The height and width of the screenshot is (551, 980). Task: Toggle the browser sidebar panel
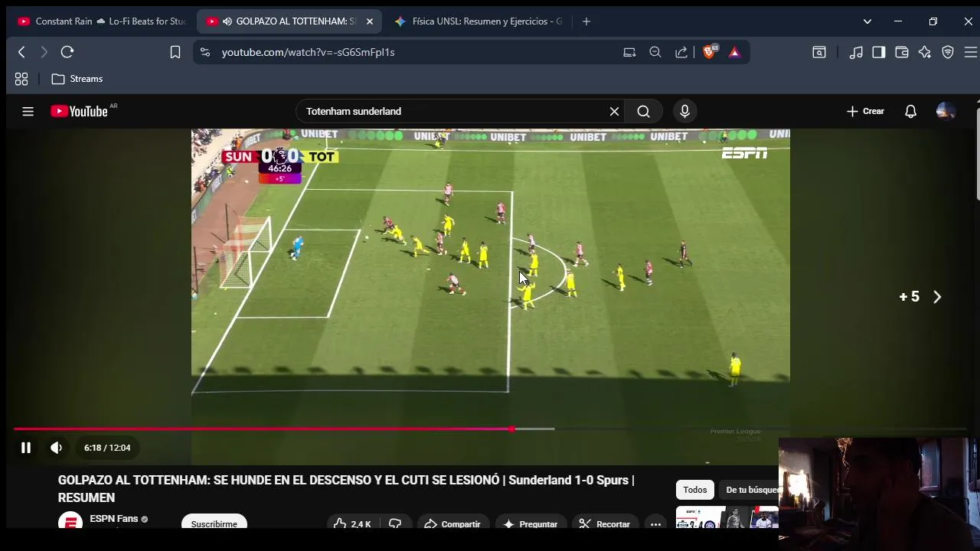coord(879,52)
